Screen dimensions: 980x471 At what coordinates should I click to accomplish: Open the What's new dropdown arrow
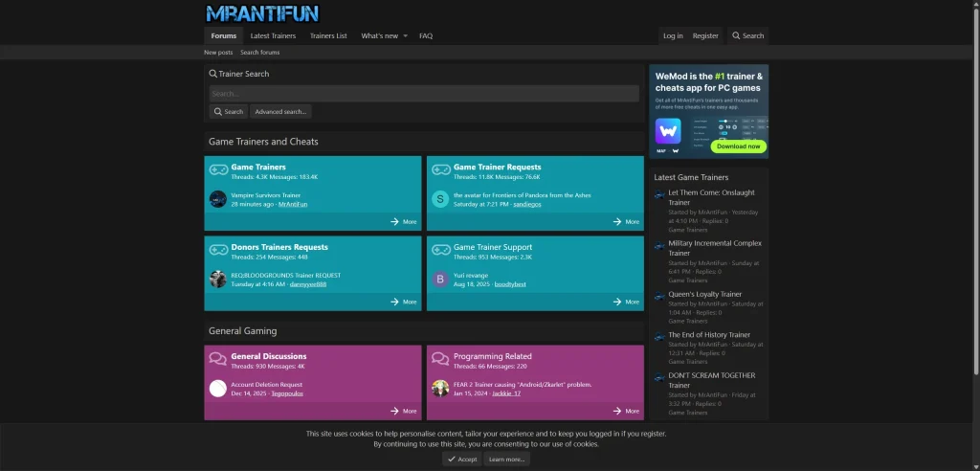pyautogui.click(x=405, y=36)
